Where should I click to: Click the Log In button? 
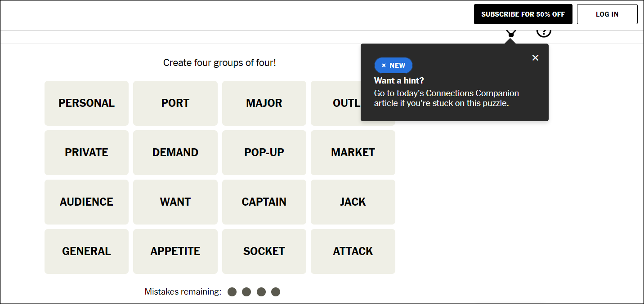[x=607, y=14]
